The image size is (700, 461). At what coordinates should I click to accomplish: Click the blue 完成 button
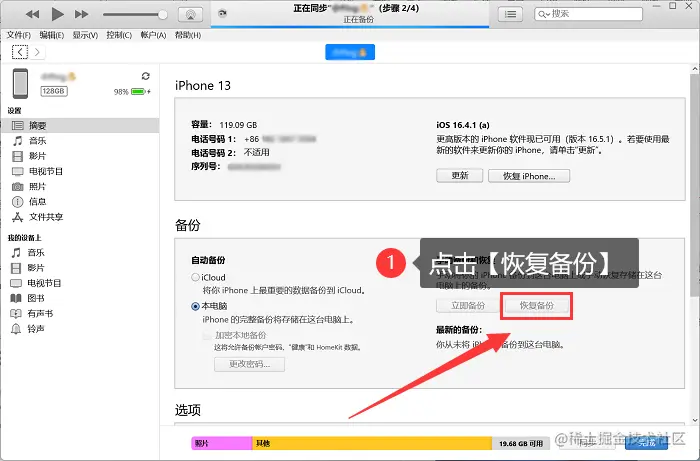point(646,443)
